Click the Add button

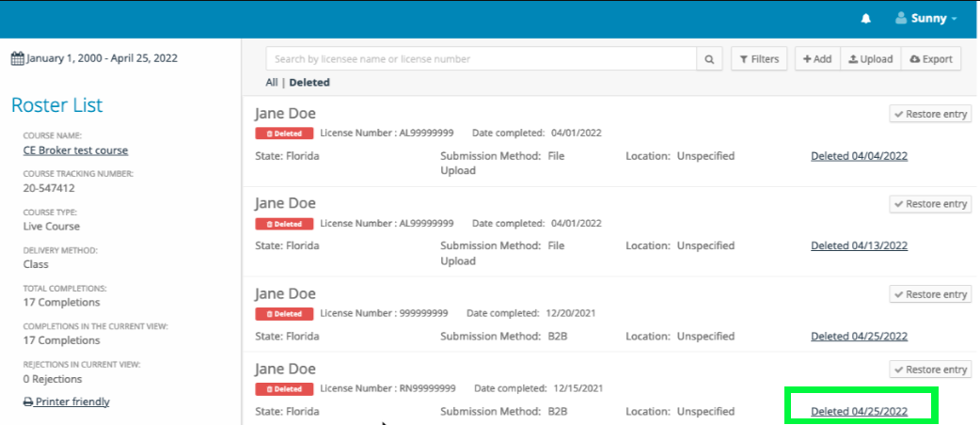[x=816, y=59]
